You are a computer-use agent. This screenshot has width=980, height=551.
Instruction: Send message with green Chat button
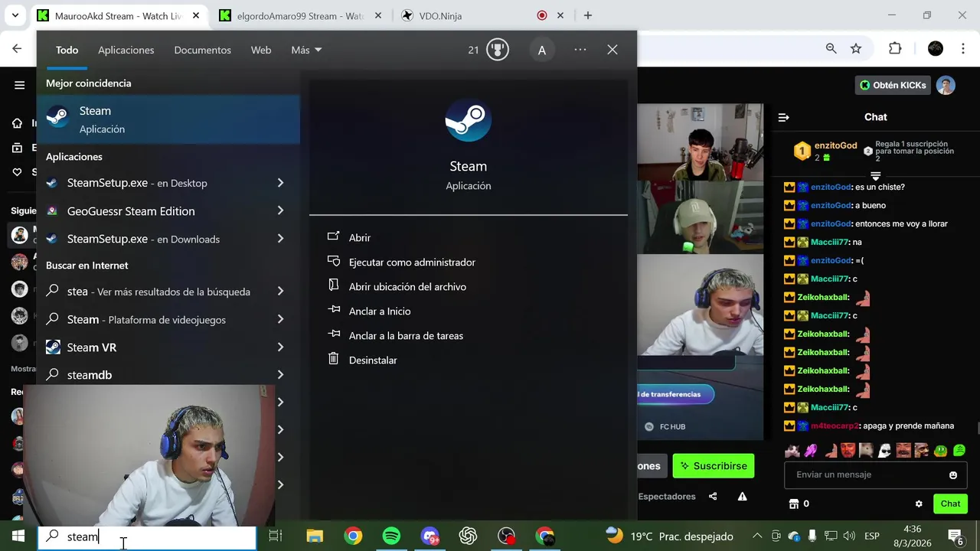pyautogui.click(x=950, y=504)
